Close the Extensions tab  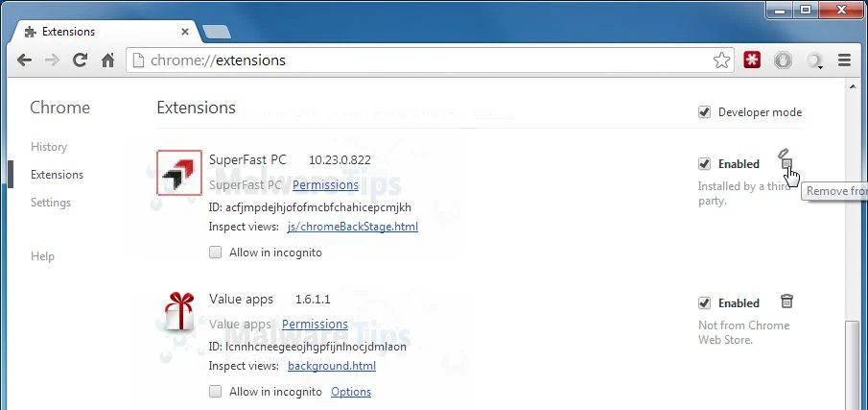(185, 32)
